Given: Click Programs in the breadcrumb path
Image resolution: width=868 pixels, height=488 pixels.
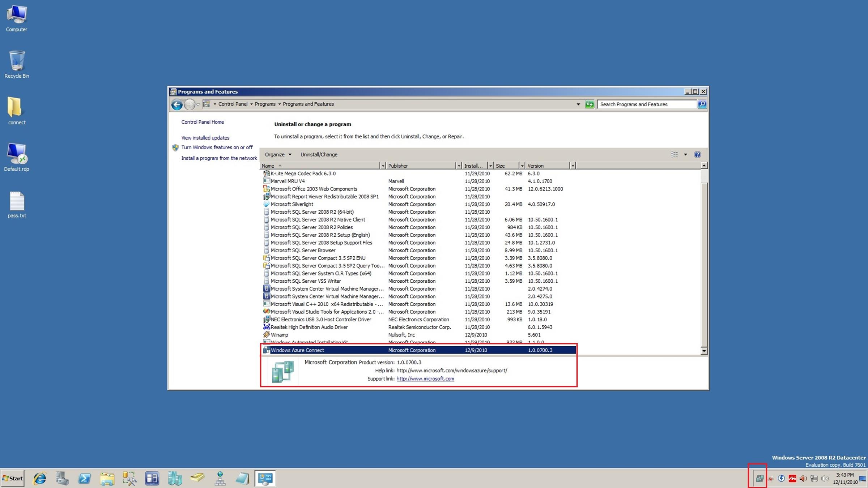Looking at the screenshot, I should click(x=265, y=104).
